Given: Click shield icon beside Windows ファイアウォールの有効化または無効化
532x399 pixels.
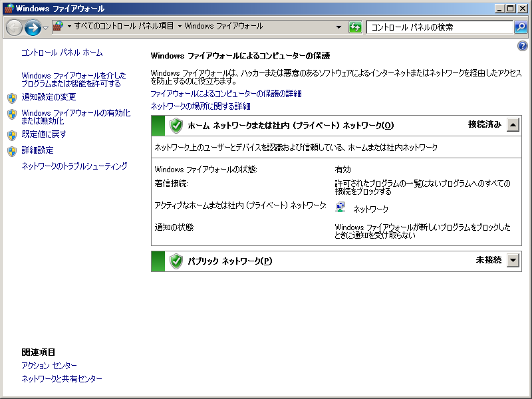Looking at the screenshot, I should tap(12, 114).
